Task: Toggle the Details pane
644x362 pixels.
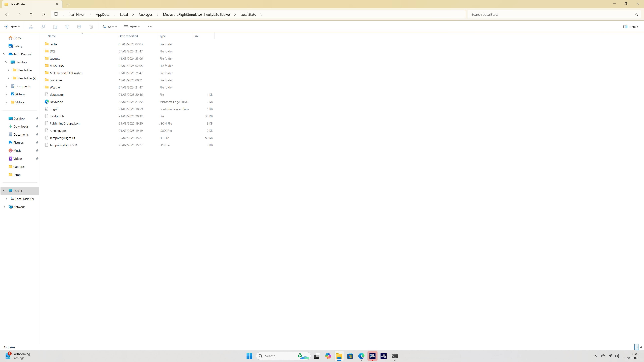Action: [631, 27]
